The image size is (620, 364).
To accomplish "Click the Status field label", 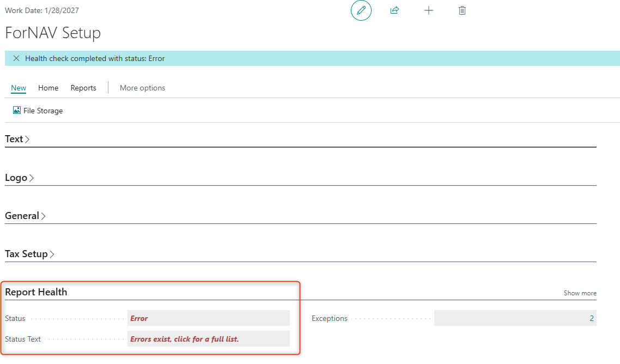I will point(15,318).
